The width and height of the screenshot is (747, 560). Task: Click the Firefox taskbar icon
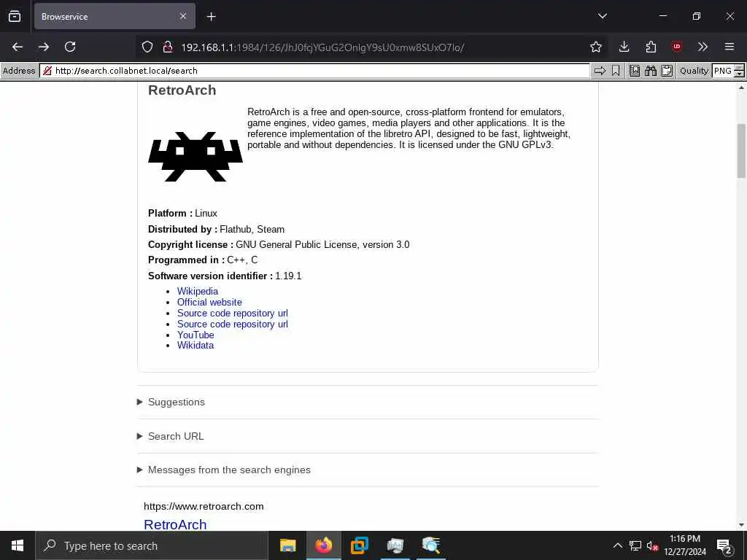point(323,545)
